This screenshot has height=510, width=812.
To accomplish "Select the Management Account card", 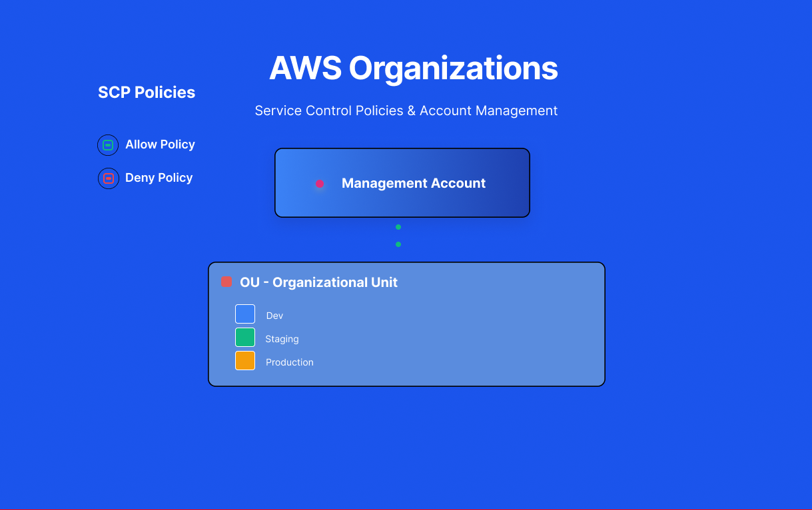I will (x=402, y=182).
